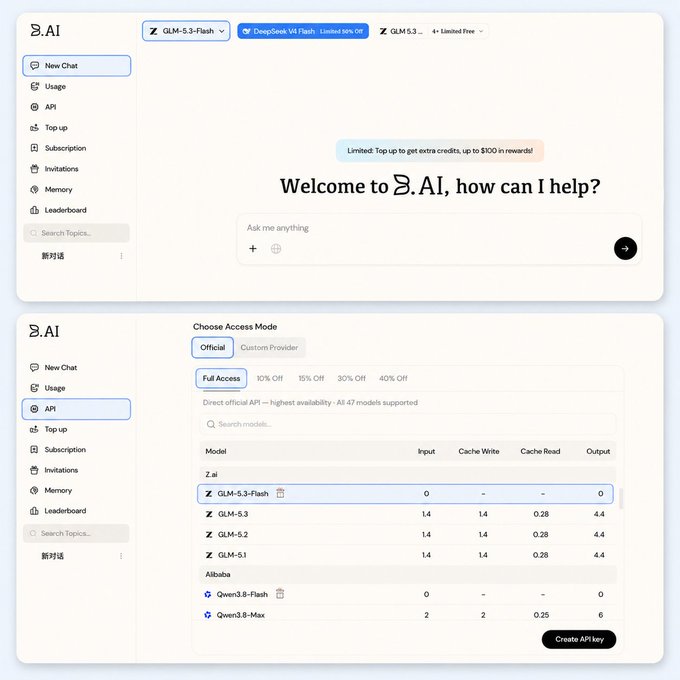Select API in the bottom panel sidebar

[76, 409]
